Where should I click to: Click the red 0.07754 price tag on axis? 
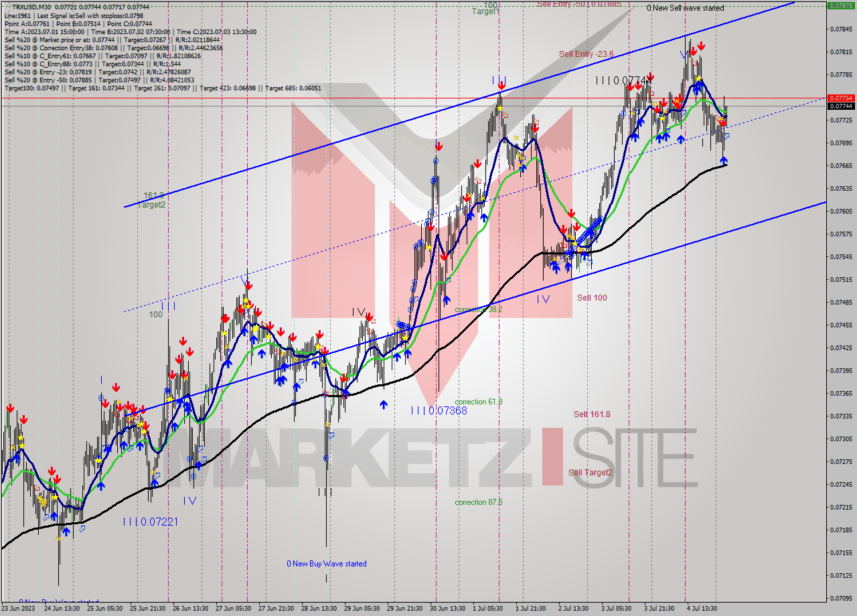[x=842, y=98]
